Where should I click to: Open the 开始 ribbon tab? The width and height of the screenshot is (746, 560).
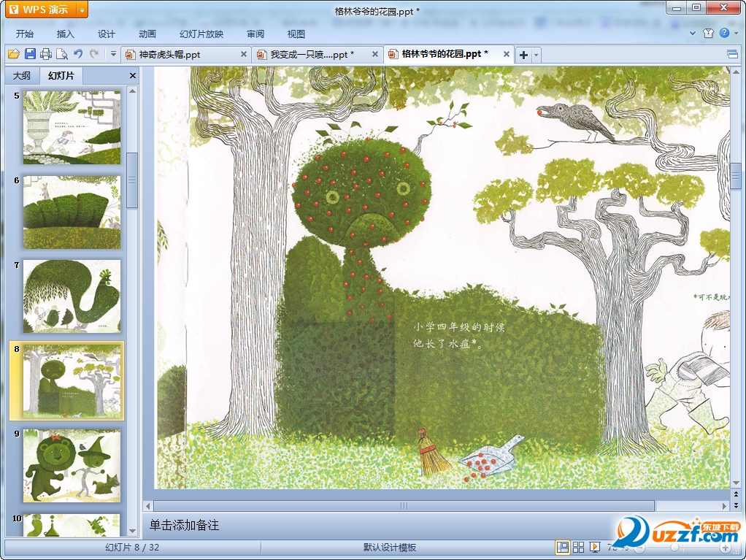pyautogui.click(x=25, y=34)
